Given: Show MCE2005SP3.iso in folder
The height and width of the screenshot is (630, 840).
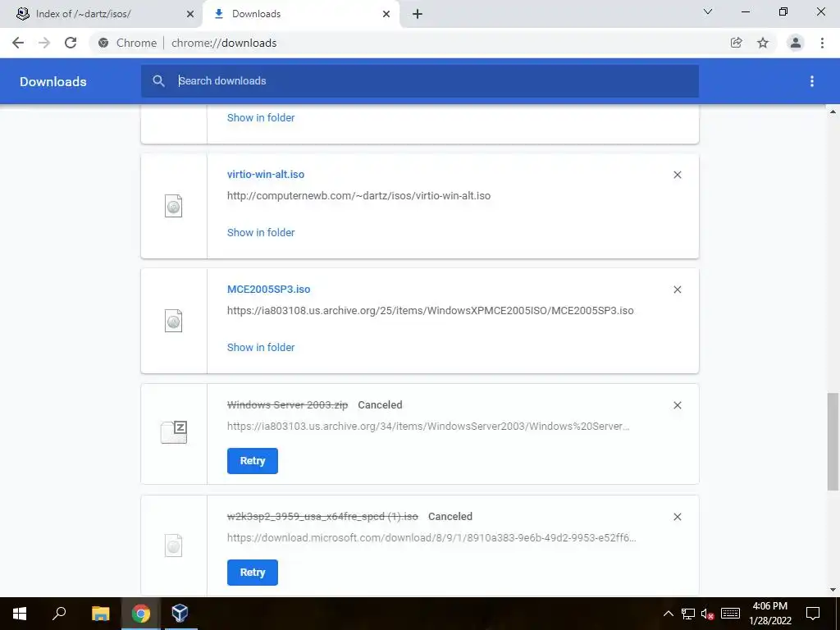Looking at the screenshot, I should pyautogui.click(x=261, y=347).
